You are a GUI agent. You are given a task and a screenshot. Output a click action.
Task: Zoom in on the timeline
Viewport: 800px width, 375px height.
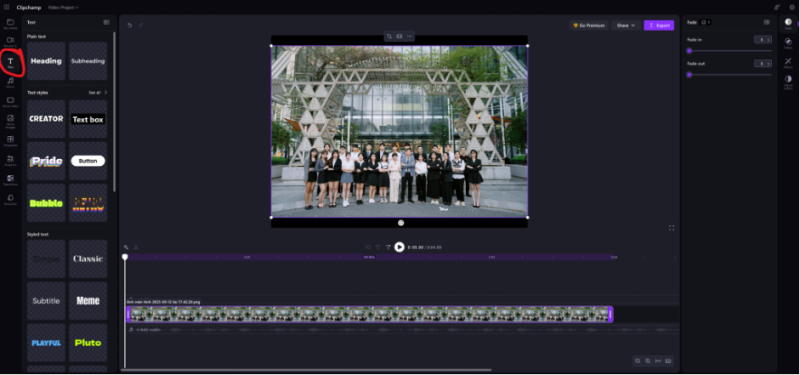click(647, 361)
